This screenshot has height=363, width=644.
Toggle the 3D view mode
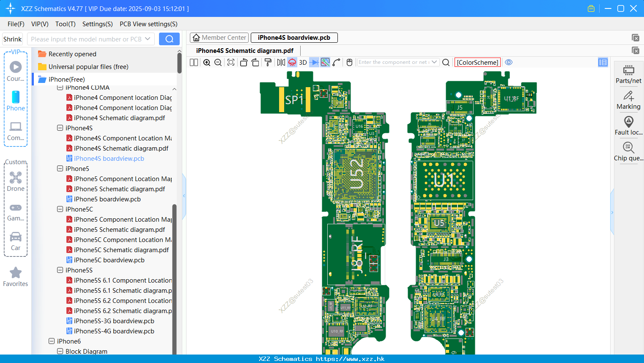(x=303, y=62)
